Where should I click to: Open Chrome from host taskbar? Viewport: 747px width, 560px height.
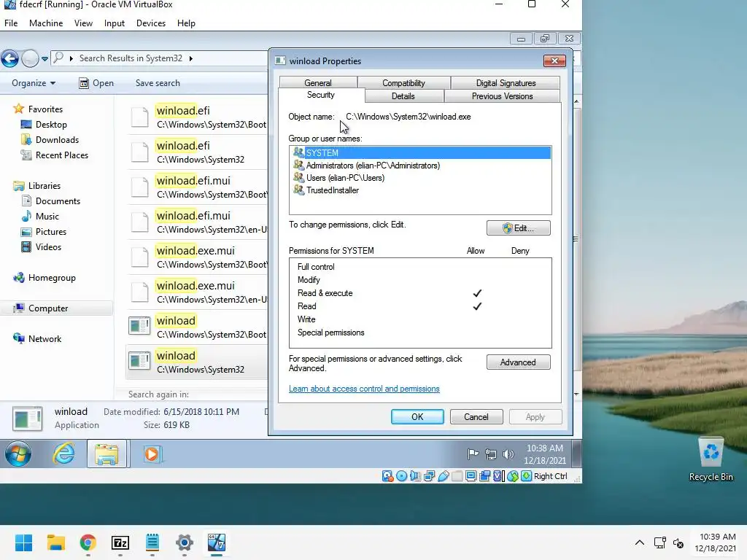click(88, 542)
